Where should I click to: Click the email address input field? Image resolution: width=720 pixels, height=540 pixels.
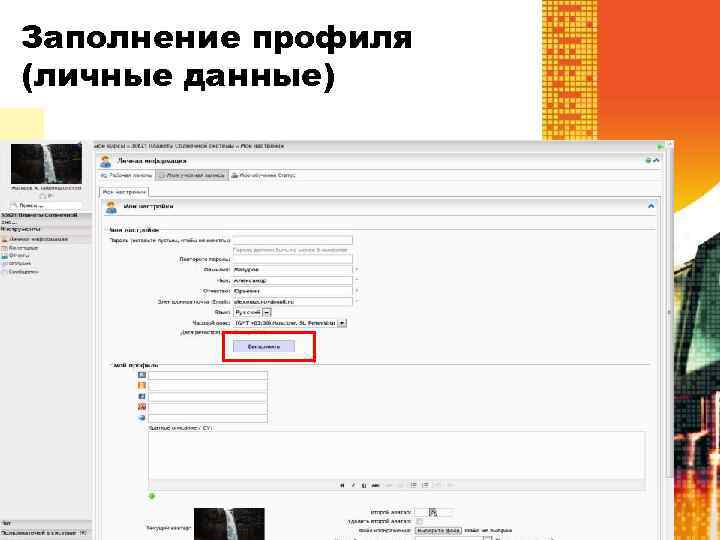[x=292, y=302]
